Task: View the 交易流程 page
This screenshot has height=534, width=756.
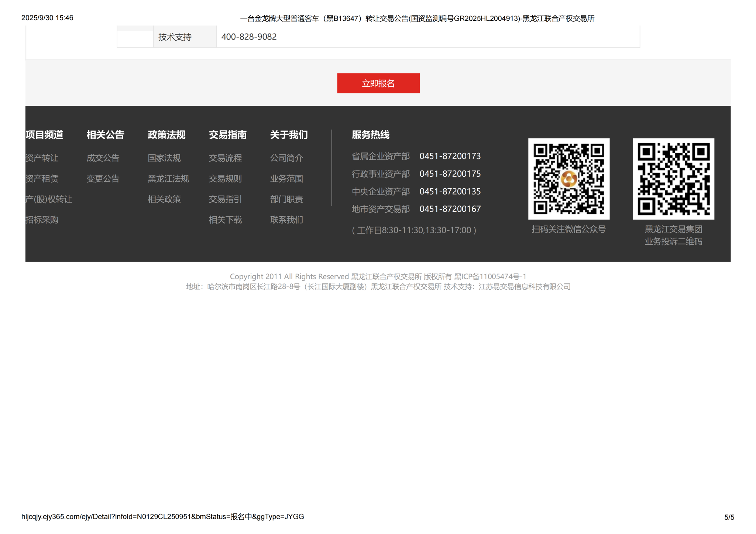Action: [225, 158]
